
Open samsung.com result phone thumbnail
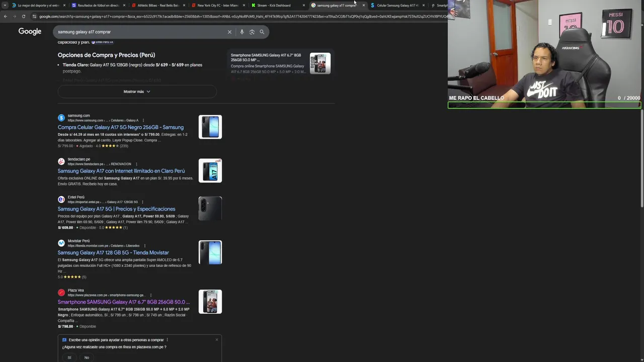tap(210, 127)
